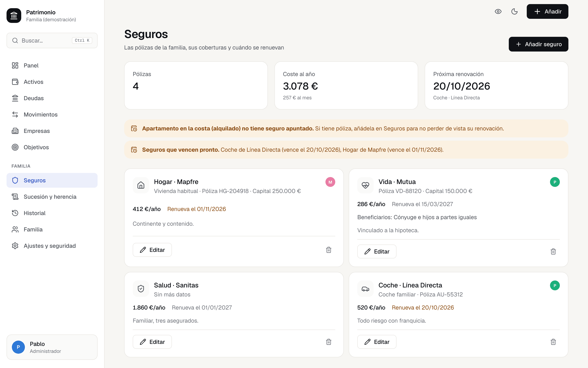Open Objetivos page
Image resolution: width=588 pixels, height=368 pixels.
point(52,147)
